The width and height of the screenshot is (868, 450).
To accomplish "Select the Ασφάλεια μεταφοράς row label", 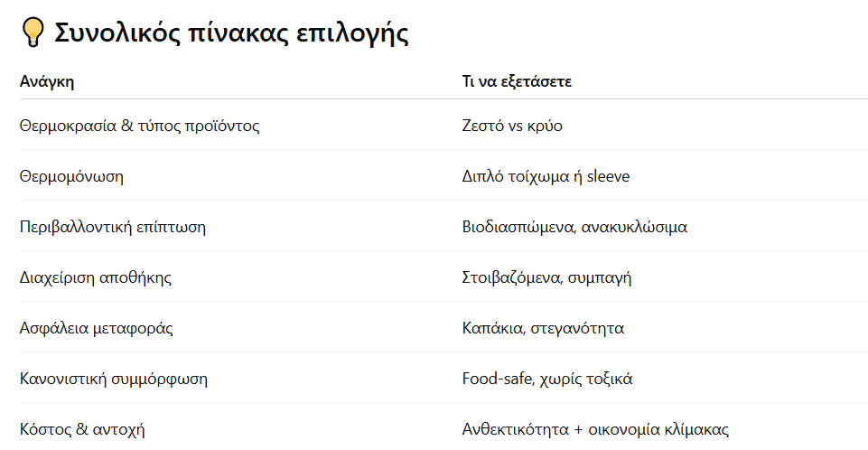I will click(97, 328).
